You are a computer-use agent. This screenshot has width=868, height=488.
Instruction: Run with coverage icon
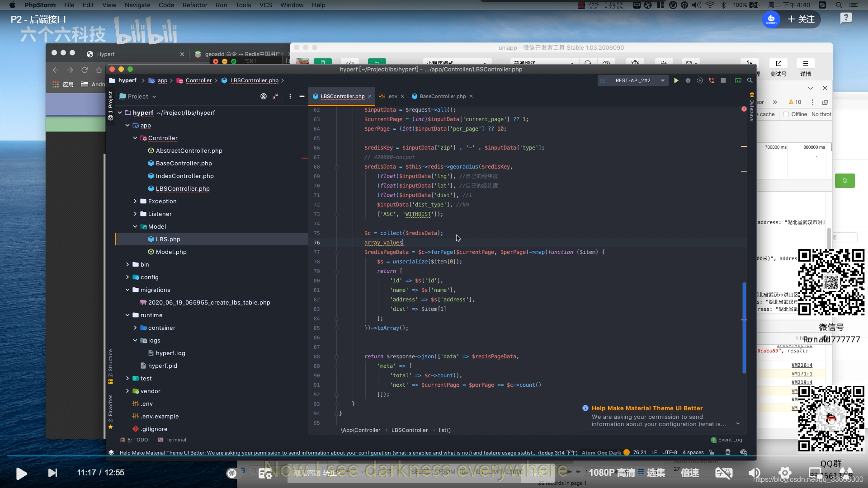tap(699, 80)
